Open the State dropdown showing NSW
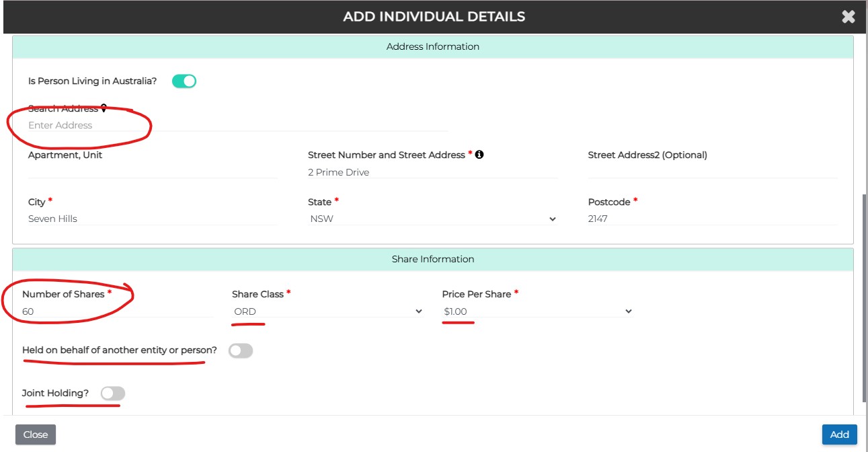868x452 pixels. 432,219
